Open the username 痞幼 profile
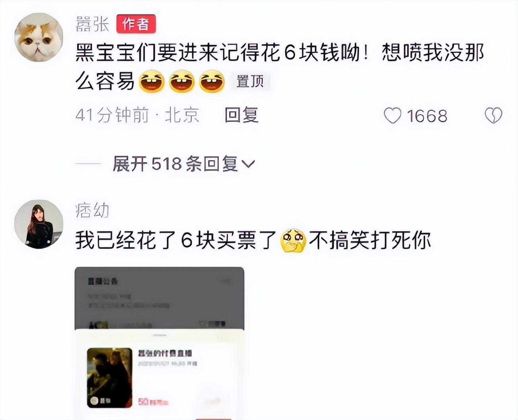Screen dimensions: 518x420 92,210
